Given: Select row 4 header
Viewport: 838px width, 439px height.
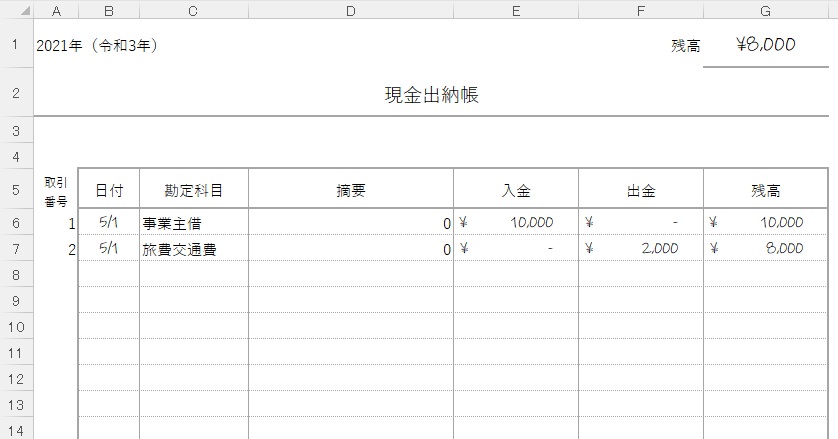Looking at the screenshot, I should point(16,157).
